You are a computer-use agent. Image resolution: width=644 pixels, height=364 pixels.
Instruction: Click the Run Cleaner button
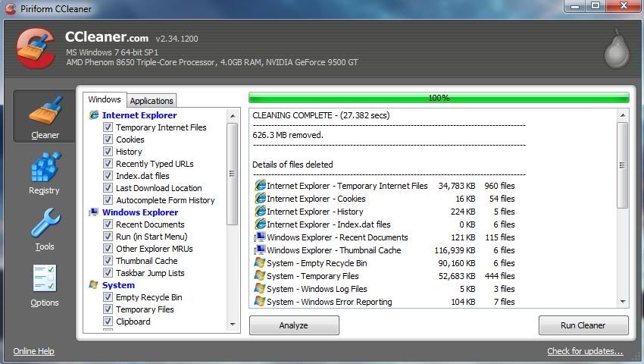pyautogui.click(x=583, y=325)
